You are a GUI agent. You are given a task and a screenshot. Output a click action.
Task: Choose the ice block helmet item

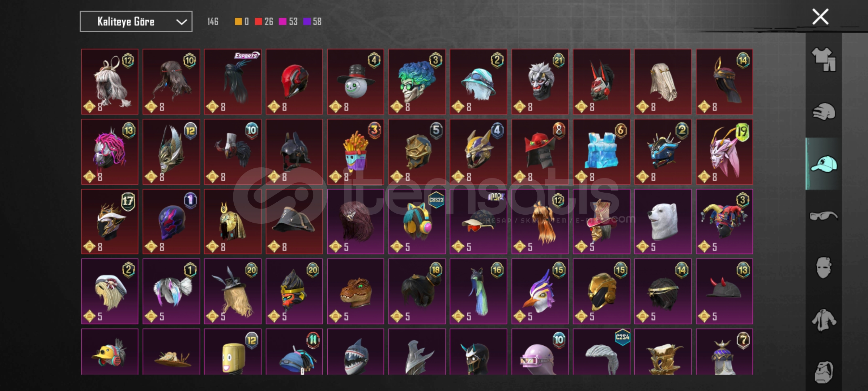[601, 152]
